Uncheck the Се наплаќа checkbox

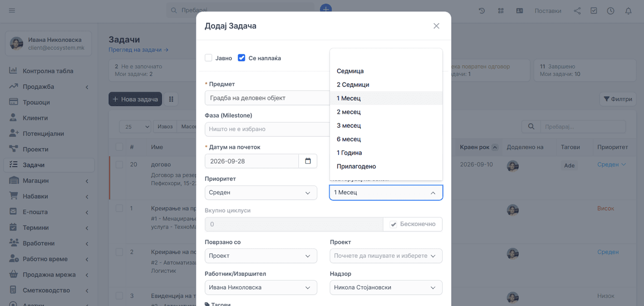[241, 58]
